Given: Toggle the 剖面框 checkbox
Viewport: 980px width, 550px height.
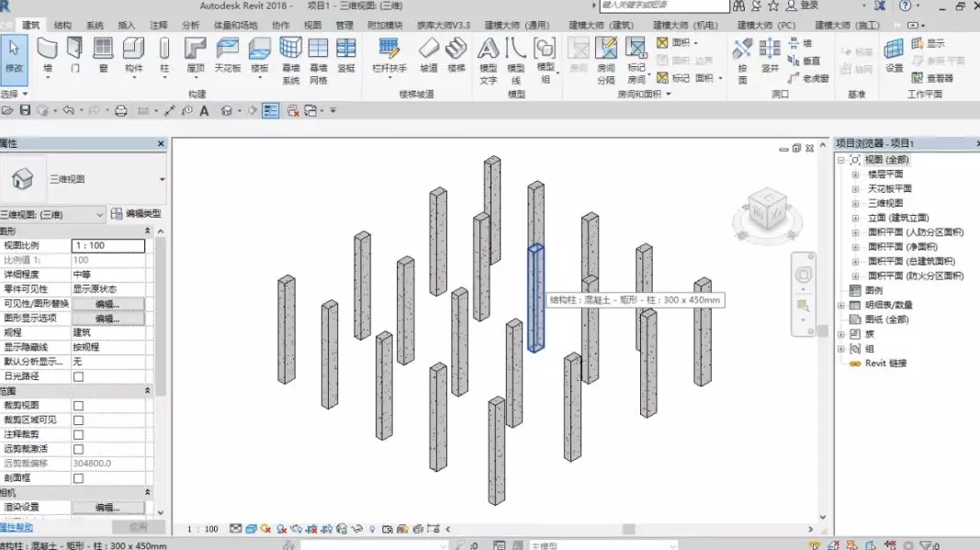Looking at the screenshot, I should coord(78,478).
